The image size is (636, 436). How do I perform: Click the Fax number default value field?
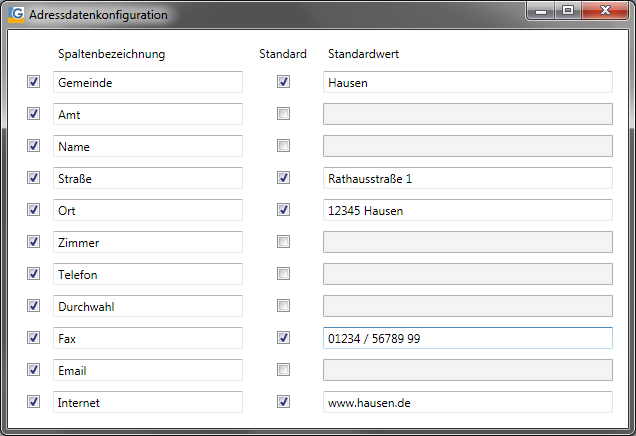tap(467, 338)
